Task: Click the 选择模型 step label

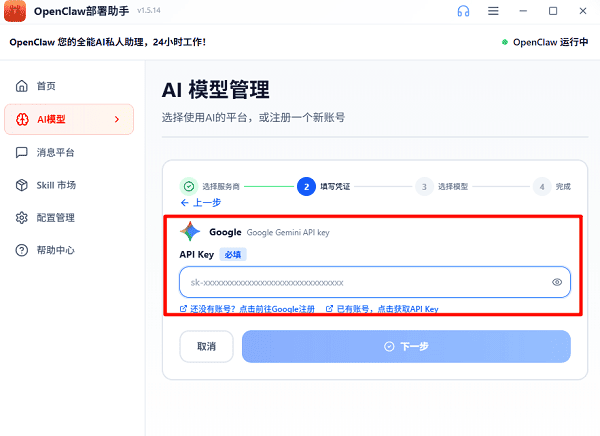Action: [x=453, y=186]
